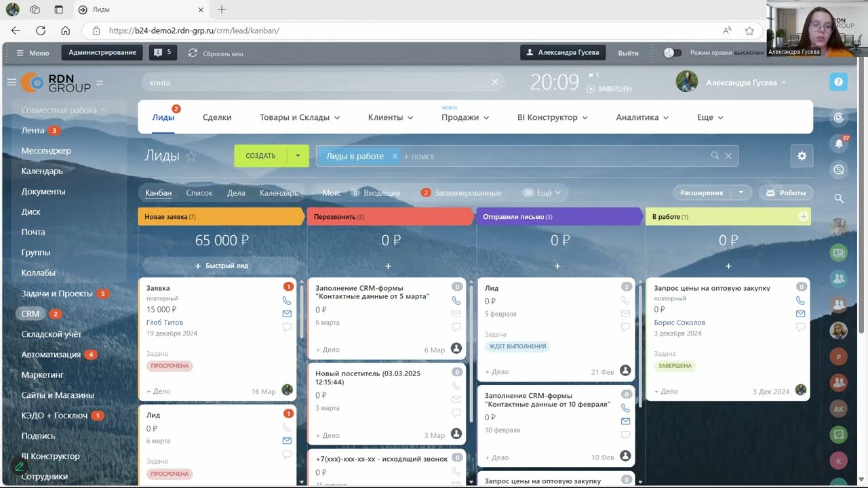Select the Лиды tab
868x488 pixels.
pos(163,117)
